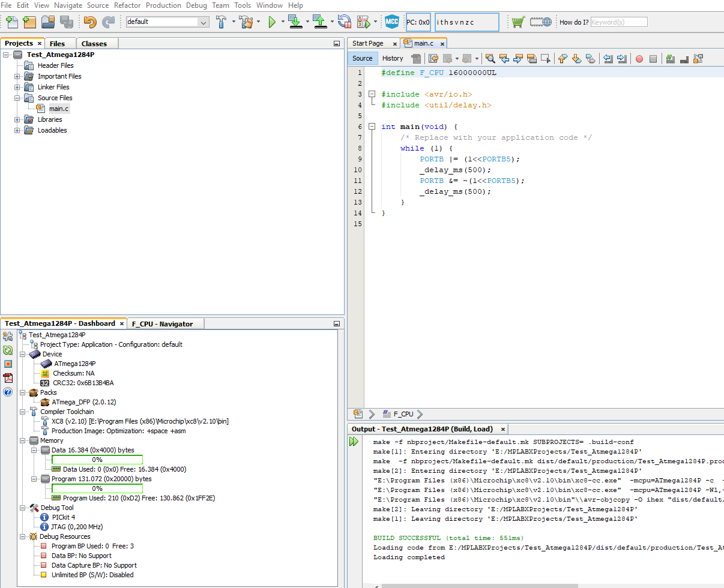Screen dimensions: 724x588
Task: Open the Run Project dropdown arrow
Action: pyautogui.click(x=283, y=22)
